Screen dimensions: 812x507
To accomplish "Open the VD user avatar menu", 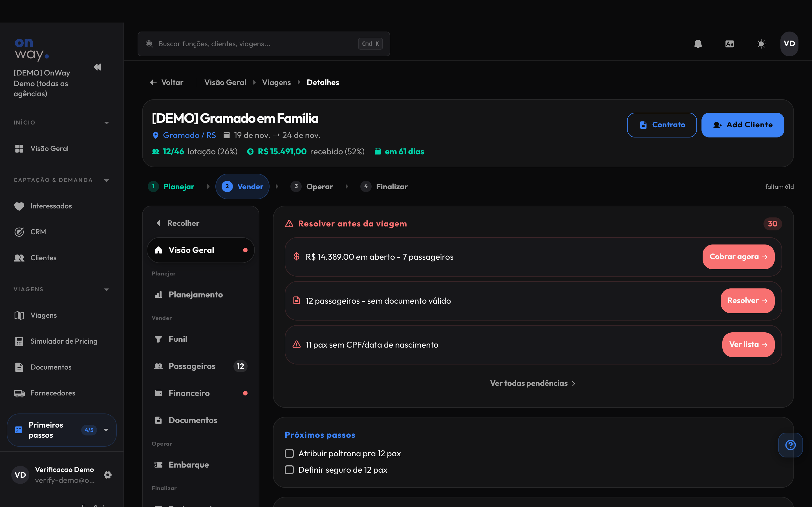I will coord(789,44).
